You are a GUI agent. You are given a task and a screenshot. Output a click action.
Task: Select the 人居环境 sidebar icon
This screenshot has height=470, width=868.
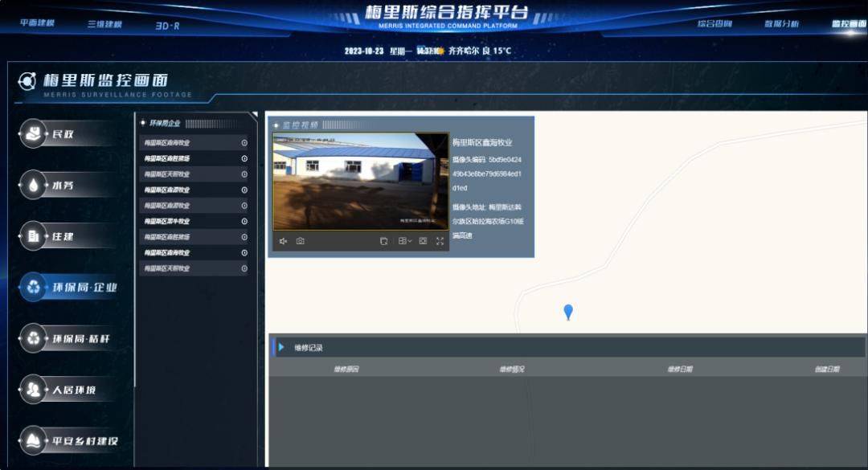tap(34, 390)
